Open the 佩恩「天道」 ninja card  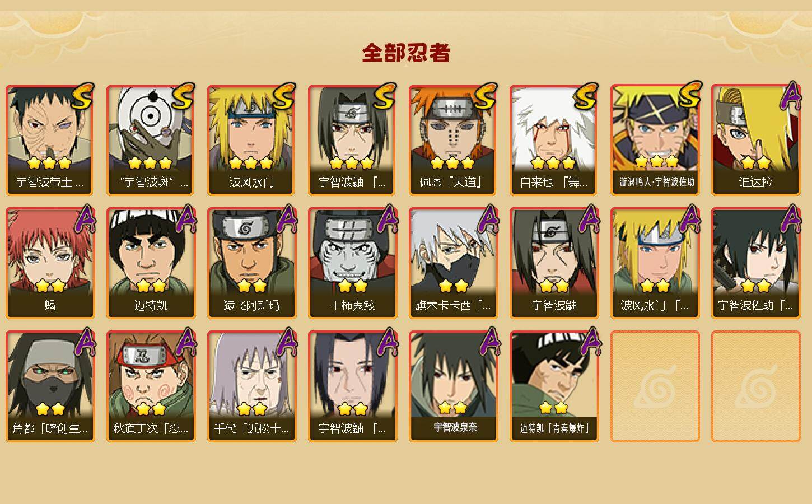coord(453,140)
